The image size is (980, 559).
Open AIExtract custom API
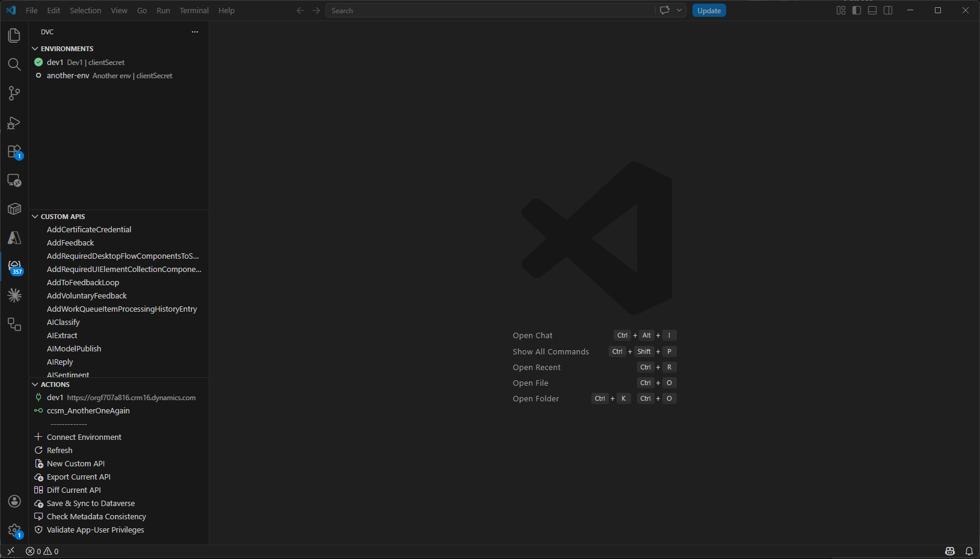click(119, 336)
